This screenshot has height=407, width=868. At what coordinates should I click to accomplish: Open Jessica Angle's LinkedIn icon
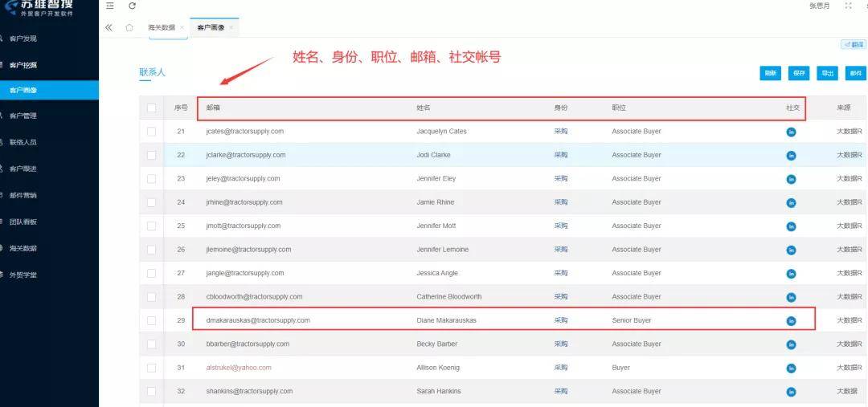(791, 274)
